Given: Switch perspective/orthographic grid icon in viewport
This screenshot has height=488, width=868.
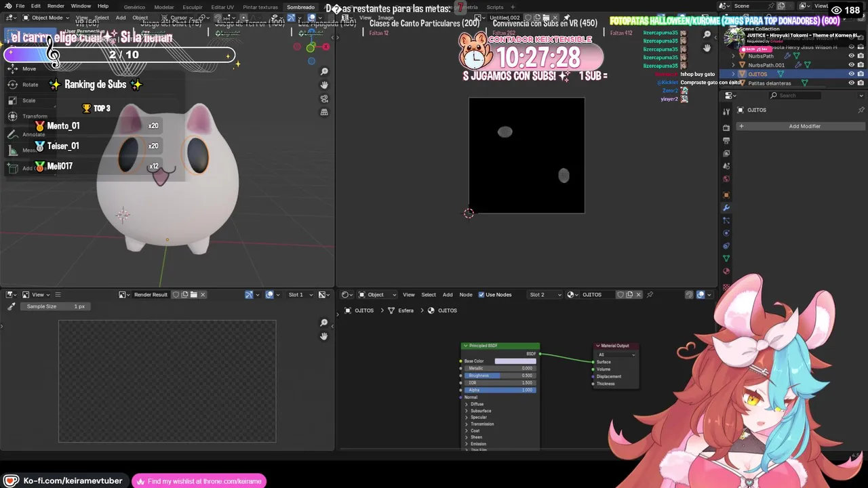Looking at the screenshot, I should (324, 112).
